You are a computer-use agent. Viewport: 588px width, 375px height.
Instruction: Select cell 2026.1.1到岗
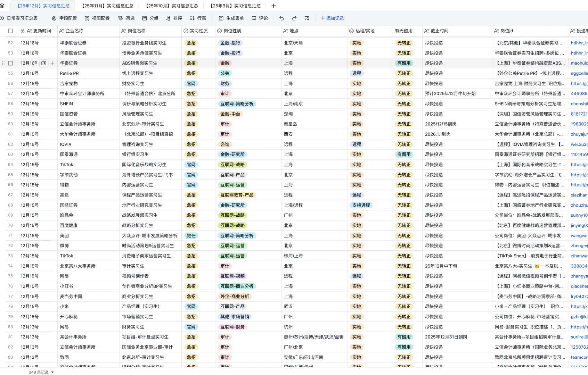click(x=457, y=134)
